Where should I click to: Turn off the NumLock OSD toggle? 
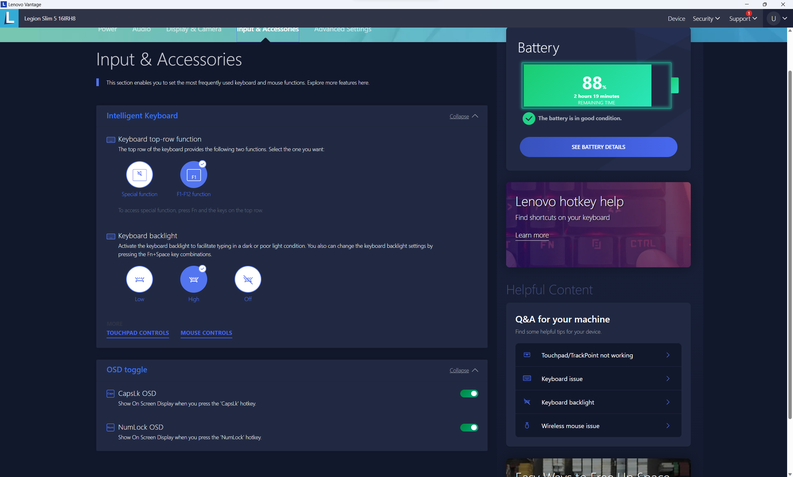pos(468,427)
